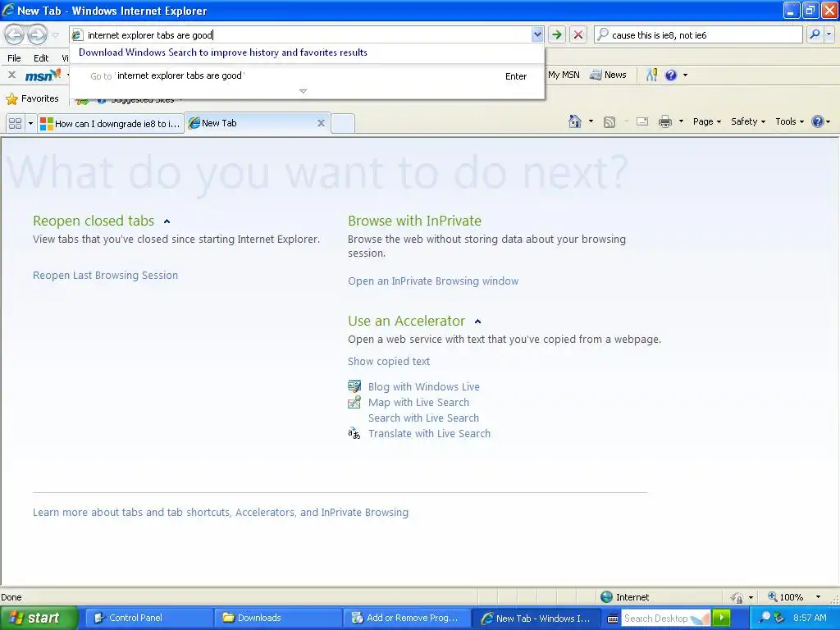This screenshot has height=630, width=840.
Task: Open the Tools menu
Action: point(790,121)
